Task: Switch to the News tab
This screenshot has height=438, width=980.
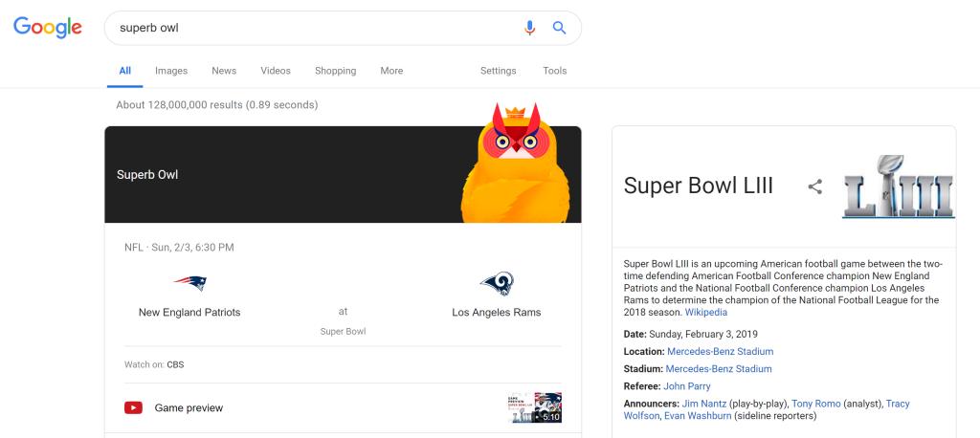Action: pos(224,71)
